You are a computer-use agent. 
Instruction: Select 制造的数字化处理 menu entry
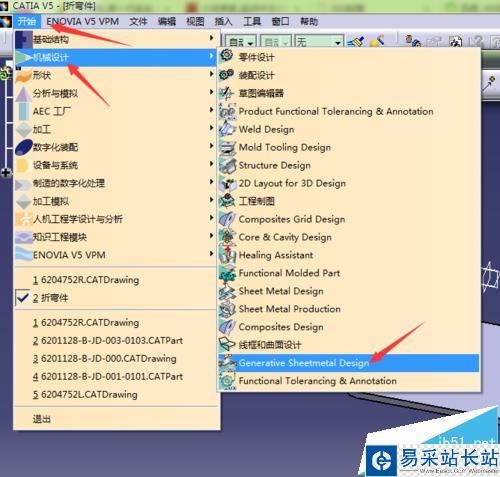[x=115, y=183]
